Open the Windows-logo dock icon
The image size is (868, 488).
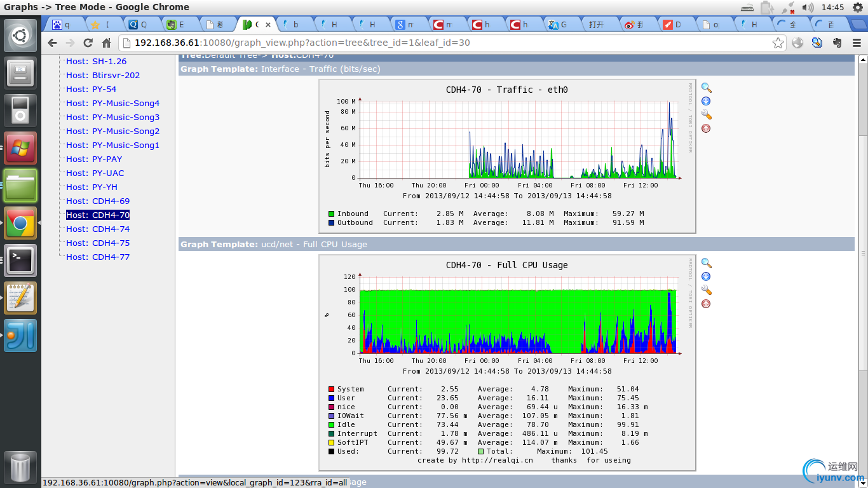tap(20, 148)
